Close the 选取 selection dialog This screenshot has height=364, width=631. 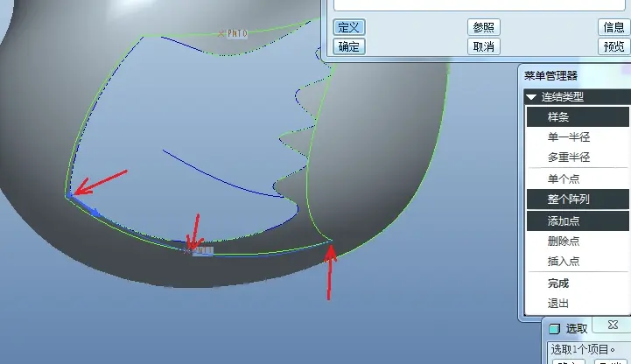click(x=613, y=325)
